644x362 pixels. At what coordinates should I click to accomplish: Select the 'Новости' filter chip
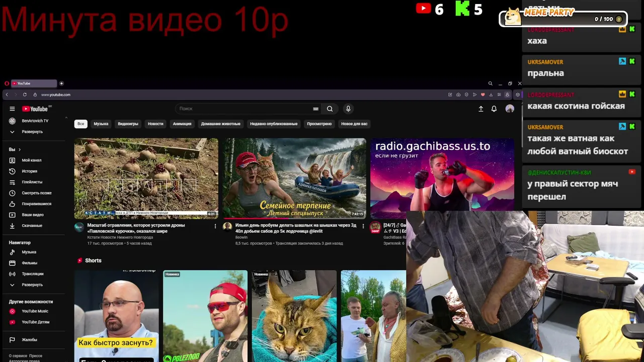(155, 124)
